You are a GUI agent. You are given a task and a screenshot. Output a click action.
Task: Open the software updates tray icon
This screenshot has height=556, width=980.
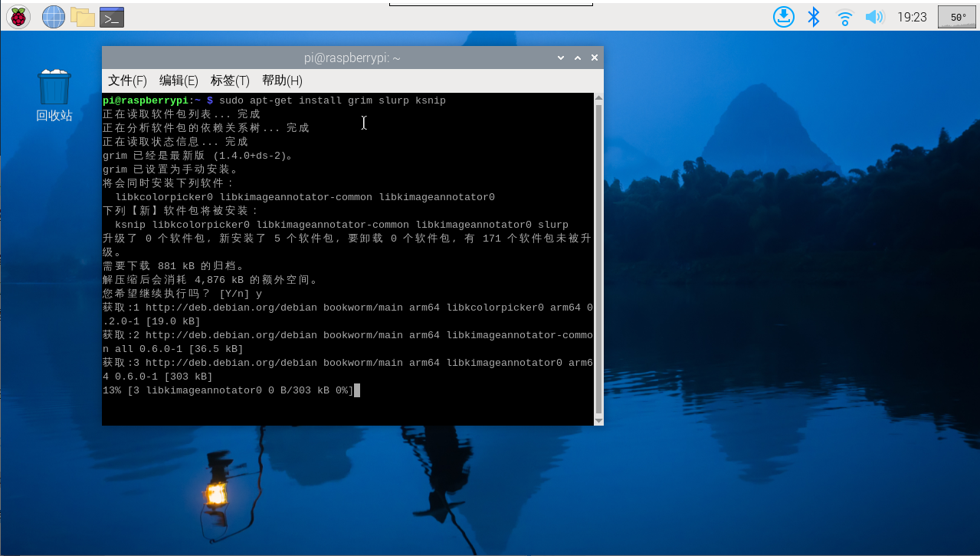coord(783,17)
